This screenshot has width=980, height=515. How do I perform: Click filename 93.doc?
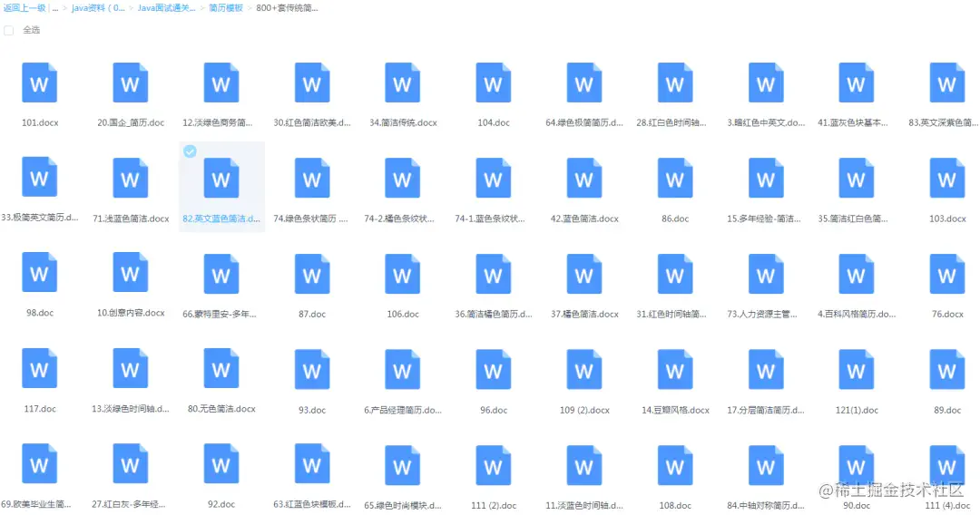(x=312, y=410)
